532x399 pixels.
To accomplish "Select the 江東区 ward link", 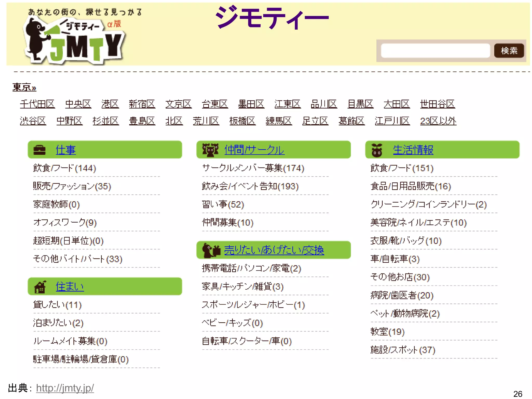I will pos(288,104).
